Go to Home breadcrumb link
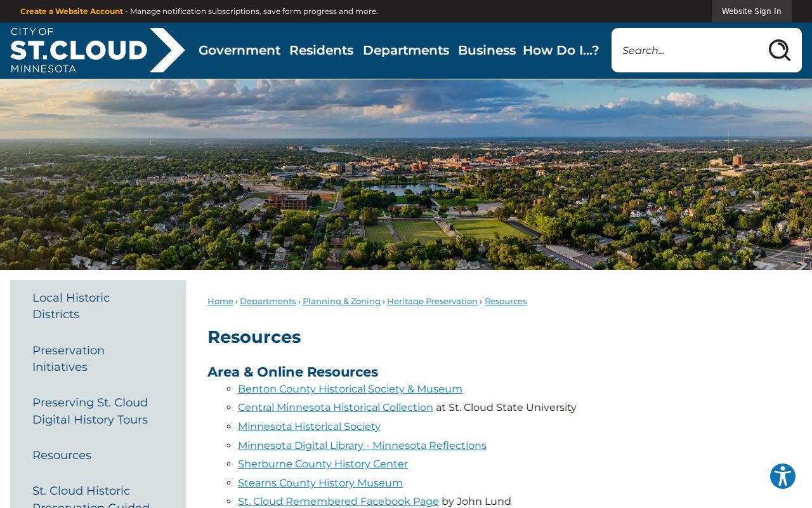Viewport: 812px width, 508px height. pyautogui.click(x=220, y=302)
